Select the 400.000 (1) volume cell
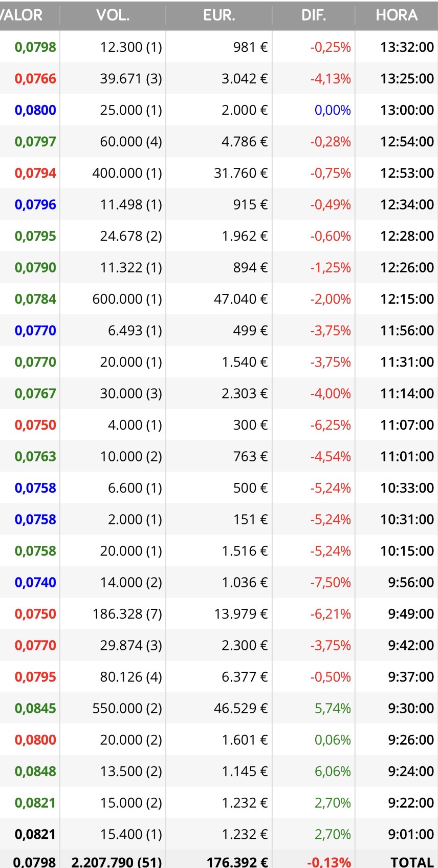 pos(127,173)
